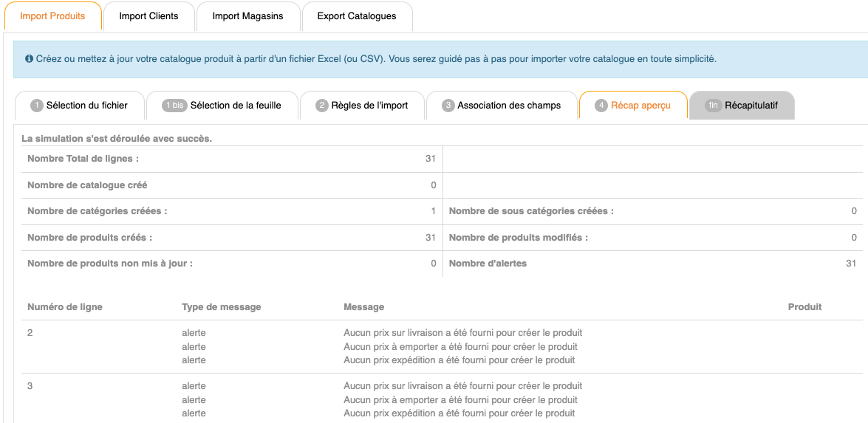Return to the Sélection du fichier step
Screen dimensions: 868x423
(x=79, y=106)
